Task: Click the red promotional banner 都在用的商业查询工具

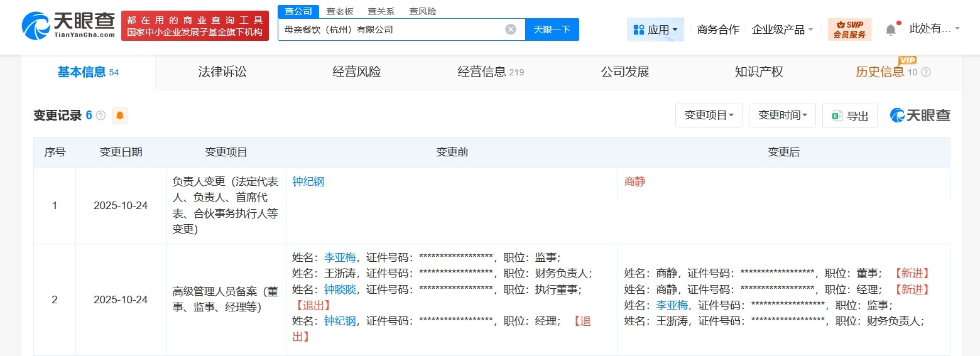Action: pos(195,26)
